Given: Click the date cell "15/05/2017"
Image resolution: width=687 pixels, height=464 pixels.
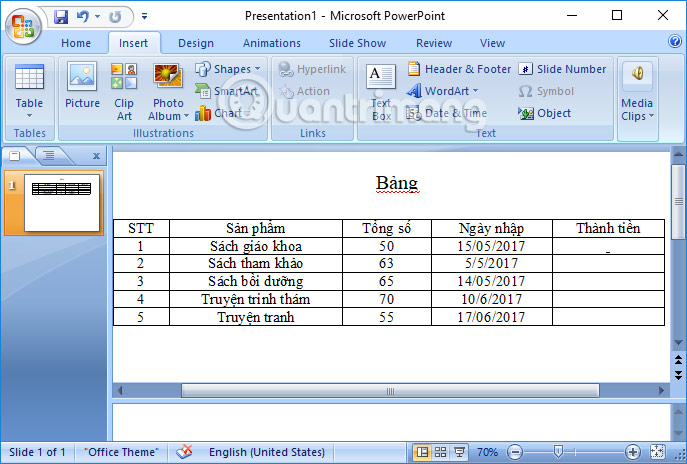Looking at the screenshot, I should [x=492, y=246].
